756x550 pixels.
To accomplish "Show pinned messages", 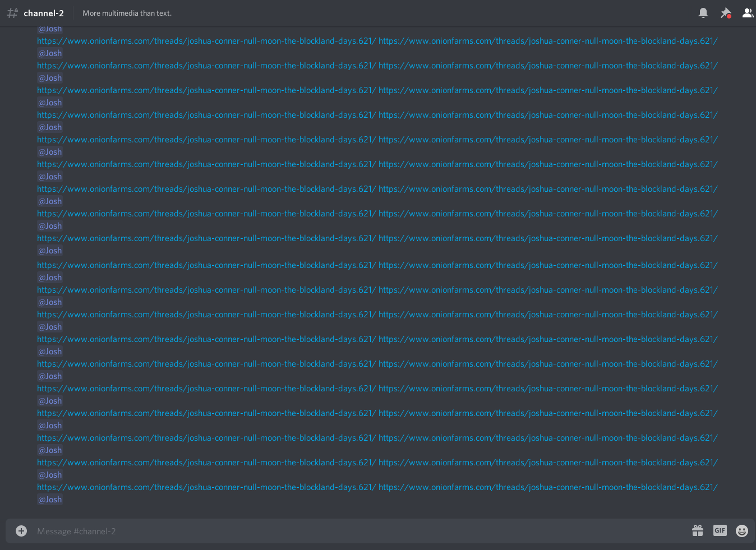I will tap(726, 13).
